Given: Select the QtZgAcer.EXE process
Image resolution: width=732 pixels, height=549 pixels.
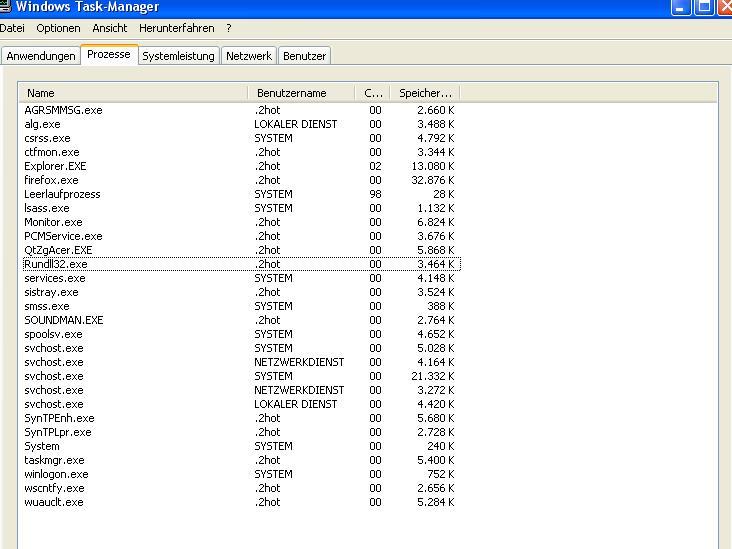Looking at the screenshot, I should [x=242, y=250].
